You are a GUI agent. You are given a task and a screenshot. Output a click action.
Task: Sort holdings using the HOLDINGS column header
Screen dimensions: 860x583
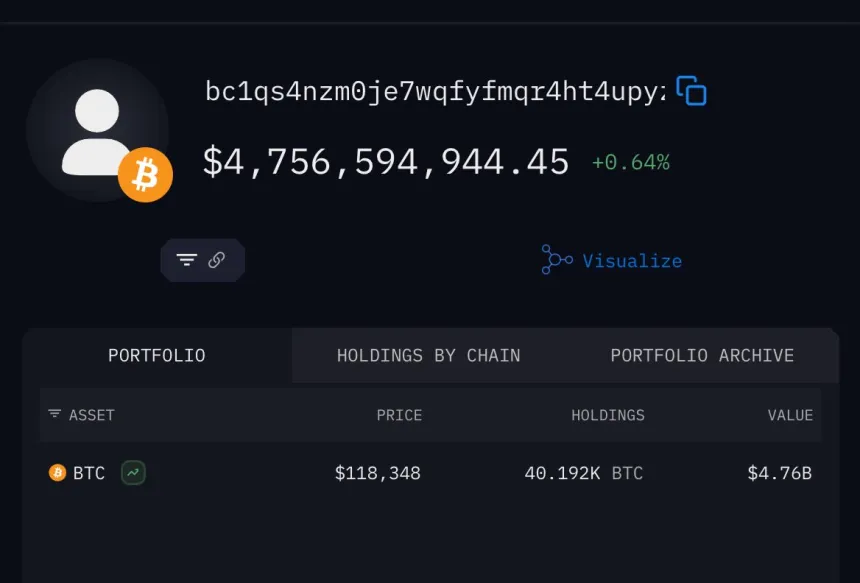point(608,414)
